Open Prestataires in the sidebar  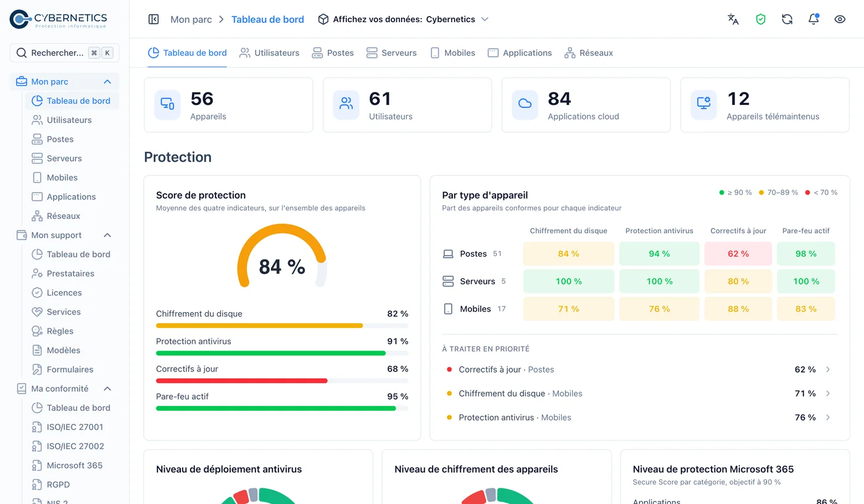click(x=72, y=273)
